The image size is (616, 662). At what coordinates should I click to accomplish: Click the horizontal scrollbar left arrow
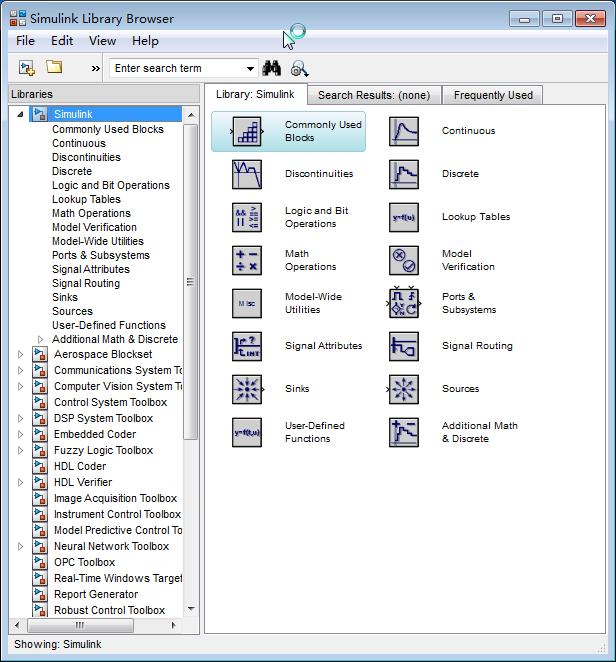[17, 625]
